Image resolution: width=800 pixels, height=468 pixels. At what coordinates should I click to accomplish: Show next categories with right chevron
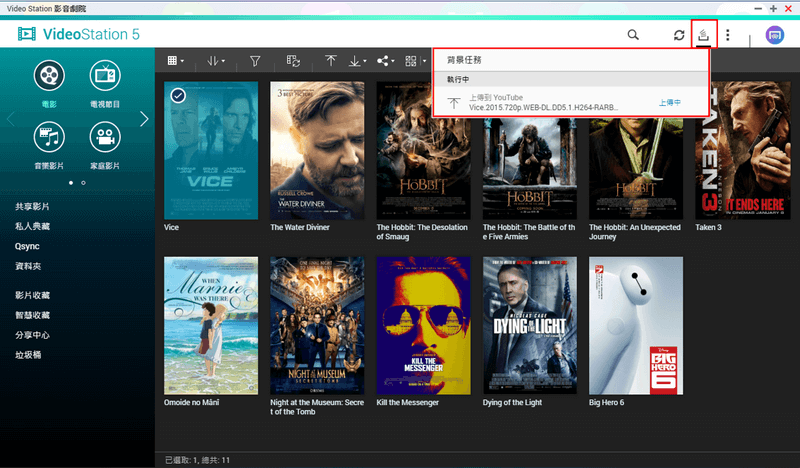(x=144, y=119)
